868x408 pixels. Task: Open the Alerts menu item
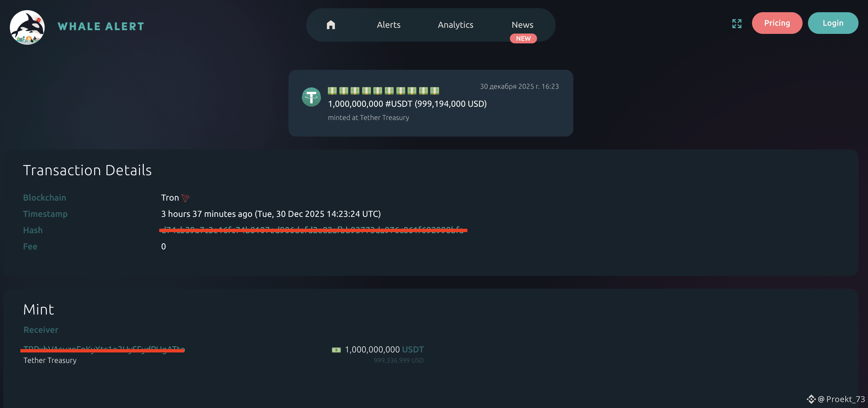(389, 25)
